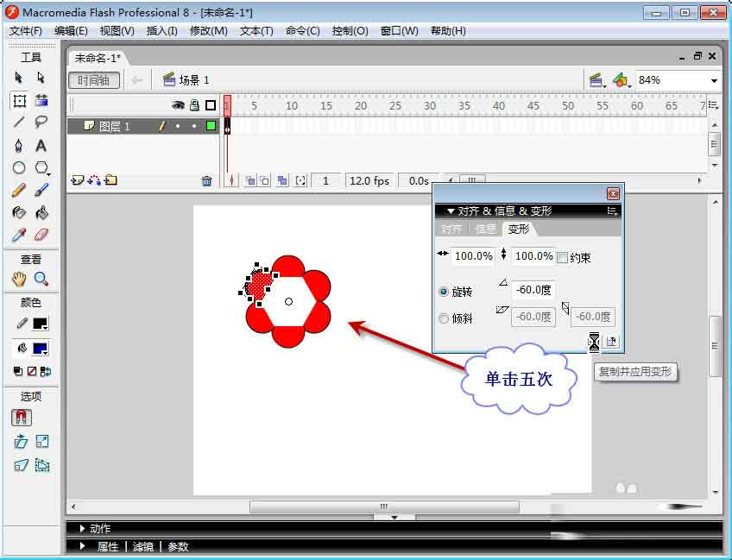Select the Skew radio button
This screenshot has width=732, height=560.
[444, 318]
